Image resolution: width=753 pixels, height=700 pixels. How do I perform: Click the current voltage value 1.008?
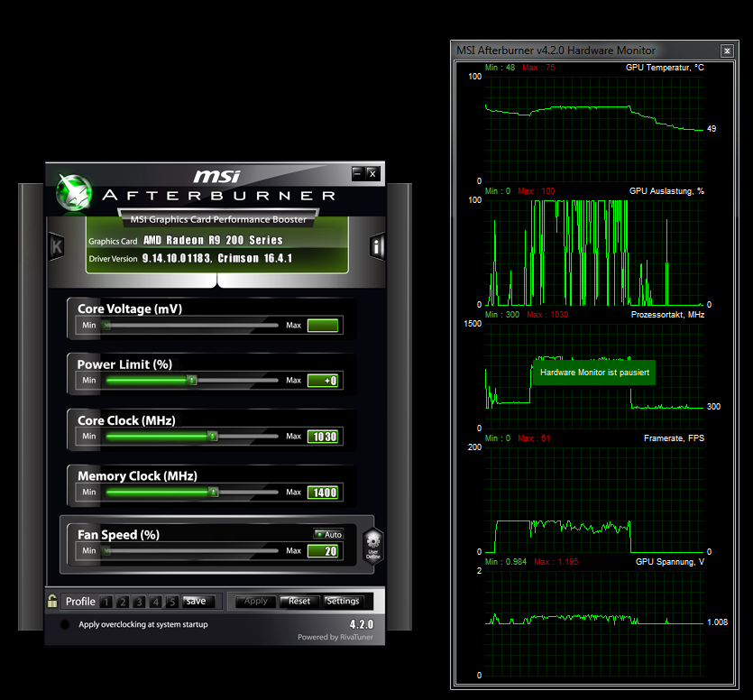tap(717, 622)
